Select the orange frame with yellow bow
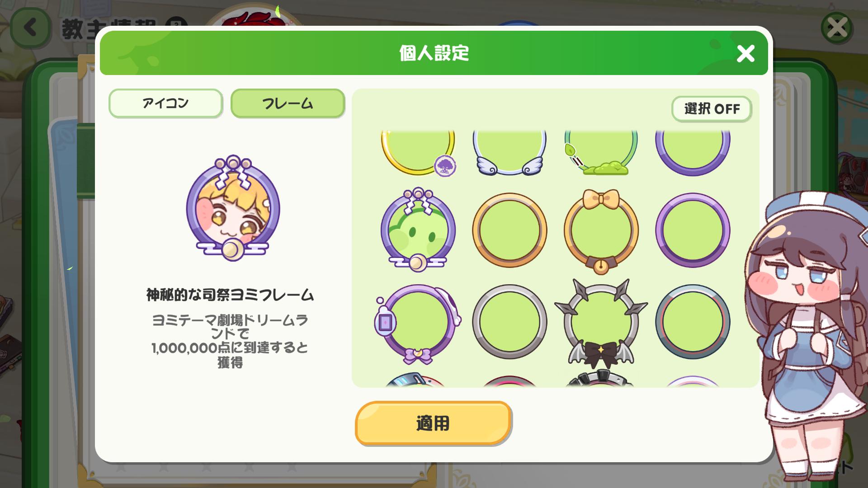This screenshot has height=488, width=868. (x=601, y=231)
